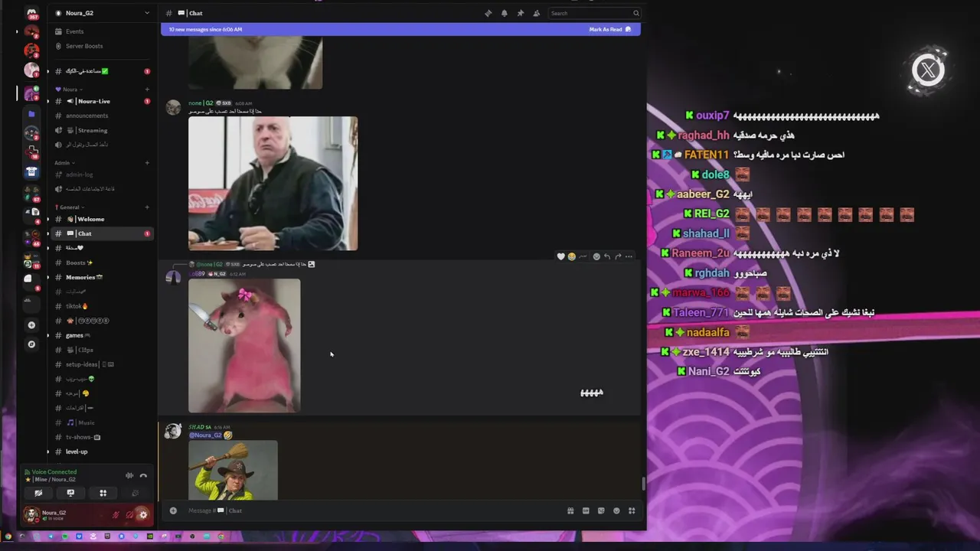Create channel in Admin category plus

click(x=147, y=163)
